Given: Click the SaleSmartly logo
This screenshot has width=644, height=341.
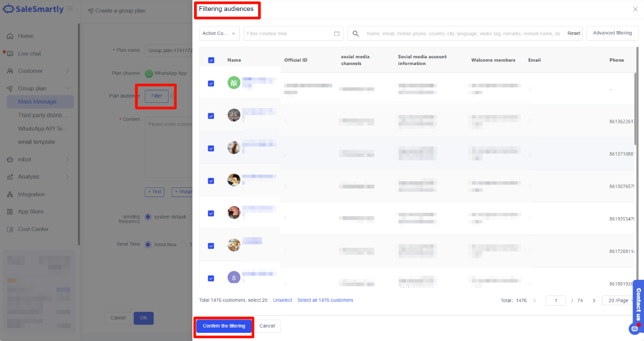Looking at the screenshot, I should pos(34,9).
